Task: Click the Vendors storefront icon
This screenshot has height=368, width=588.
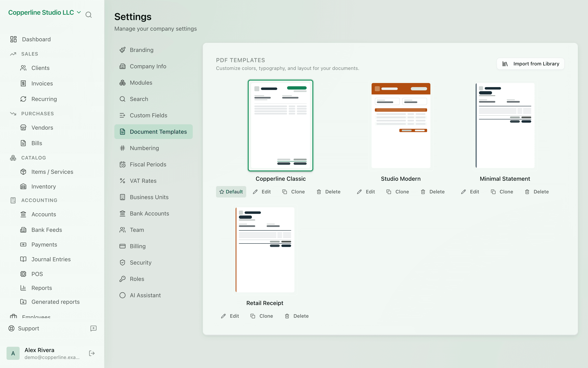Action: pos(23,128)
